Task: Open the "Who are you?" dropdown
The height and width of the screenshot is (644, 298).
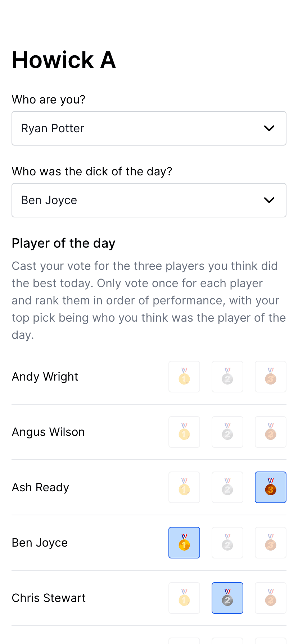Action: tap(149, 128)
